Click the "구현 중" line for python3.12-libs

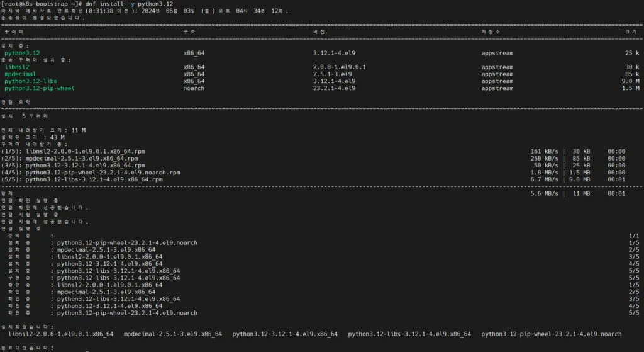point(94,278)
